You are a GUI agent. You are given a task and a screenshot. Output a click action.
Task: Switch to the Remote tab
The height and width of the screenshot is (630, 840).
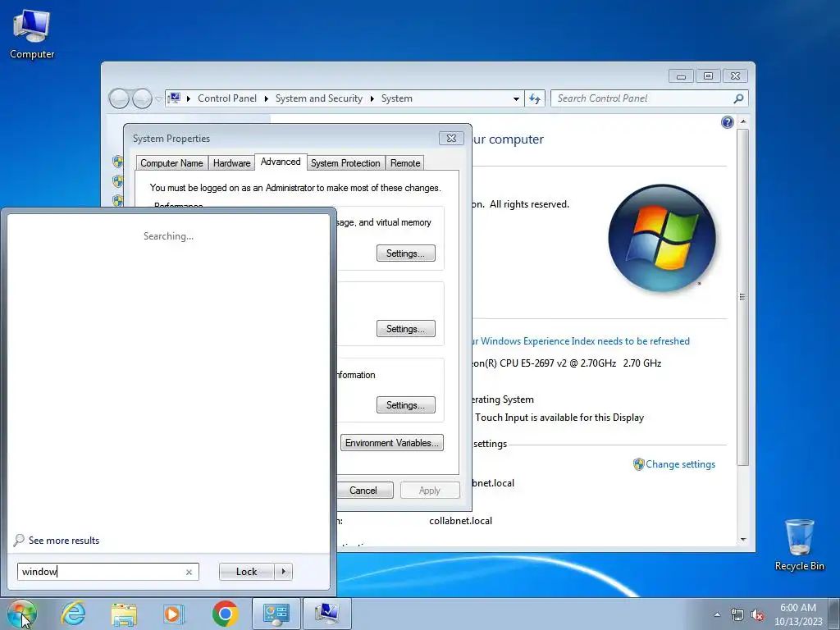point(405,163)
